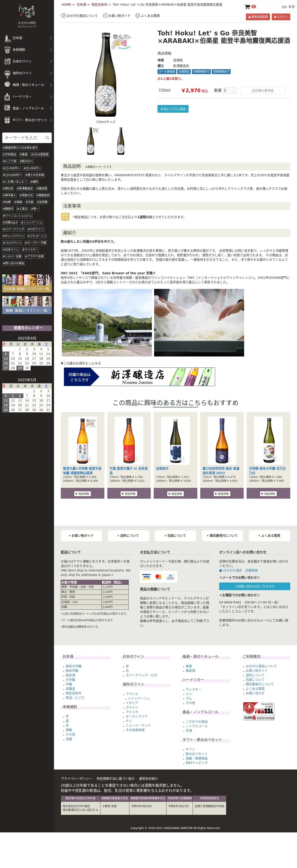297x868 pixels.
Task: Click the 送料について footer tab
Action: pyautogui.click(x=128, y=536)
